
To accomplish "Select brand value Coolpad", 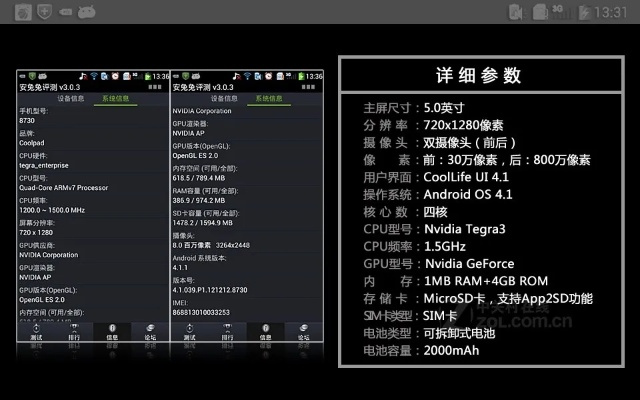I will pyautogui.click(x=32, y=143).
